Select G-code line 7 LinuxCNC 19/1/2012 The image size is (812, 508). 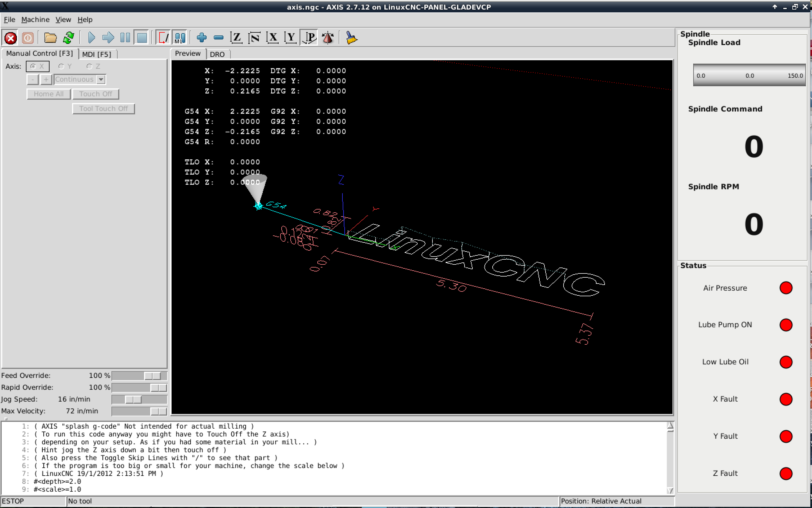pos(334,474)
